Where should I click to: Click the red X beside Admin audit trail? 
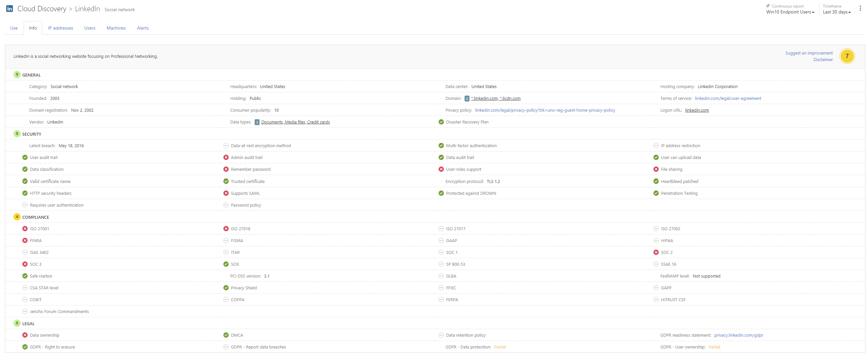[x=226, y=157]
